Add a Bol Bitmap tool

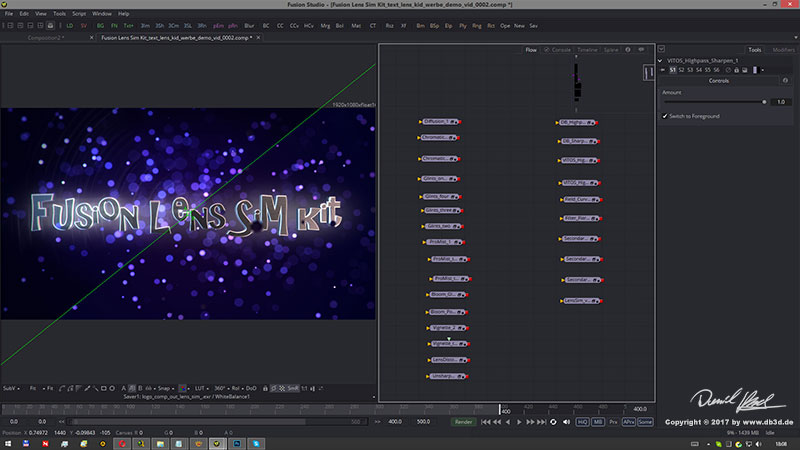pyautogui.click(x=339, y=26)
